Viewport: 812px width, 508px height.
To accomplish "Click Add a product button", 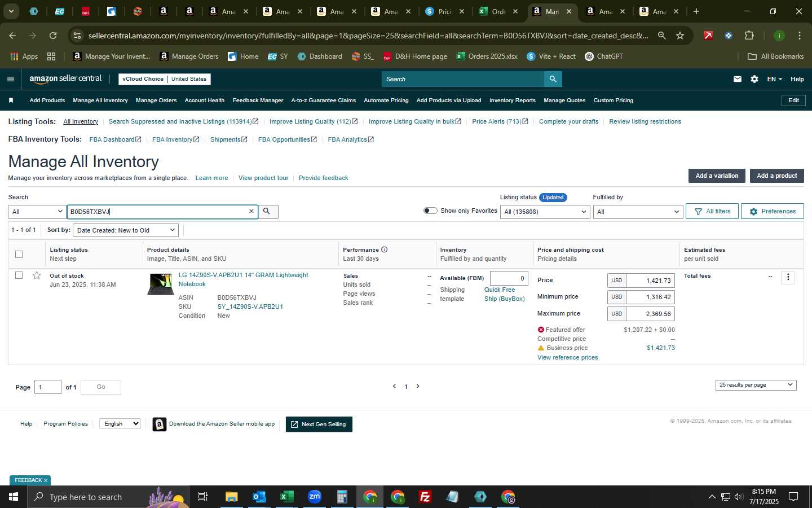I will 776,176.
